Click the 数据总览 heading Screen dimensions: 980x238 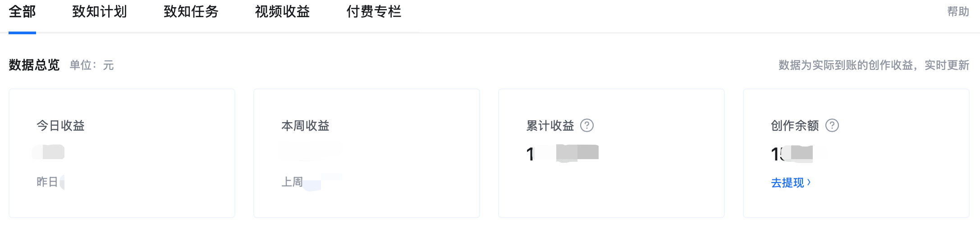34,65
